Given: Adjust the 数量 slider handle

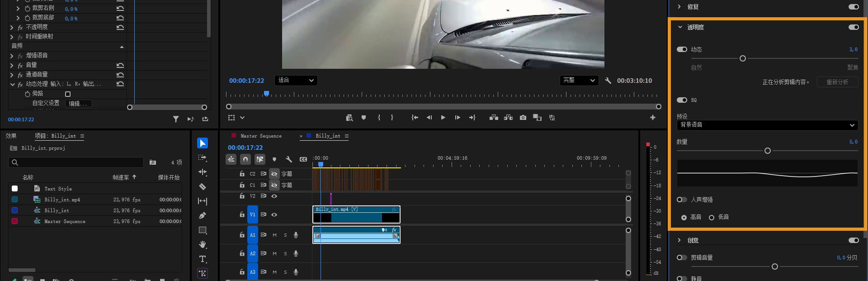Looking at the screenshot, I should (x=767, y=151).
